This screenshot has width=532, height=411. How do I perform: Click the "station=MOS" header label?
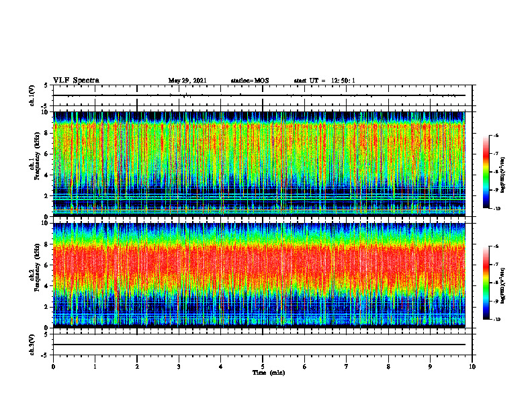pos(250,81)
